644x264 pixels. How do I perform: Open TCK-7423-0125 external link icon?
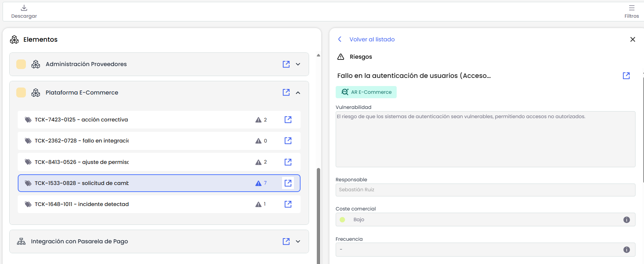[x=288, y=120]
